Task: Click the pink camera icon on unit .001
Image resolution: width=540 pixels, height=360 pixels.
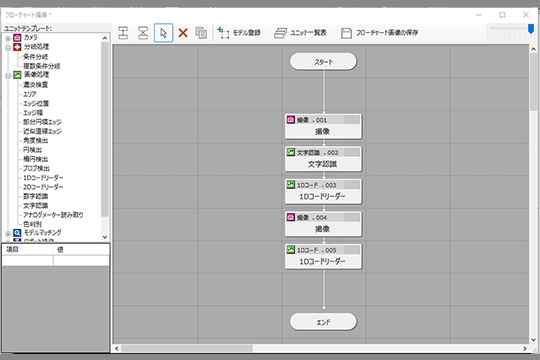Action: coord(291,120)
